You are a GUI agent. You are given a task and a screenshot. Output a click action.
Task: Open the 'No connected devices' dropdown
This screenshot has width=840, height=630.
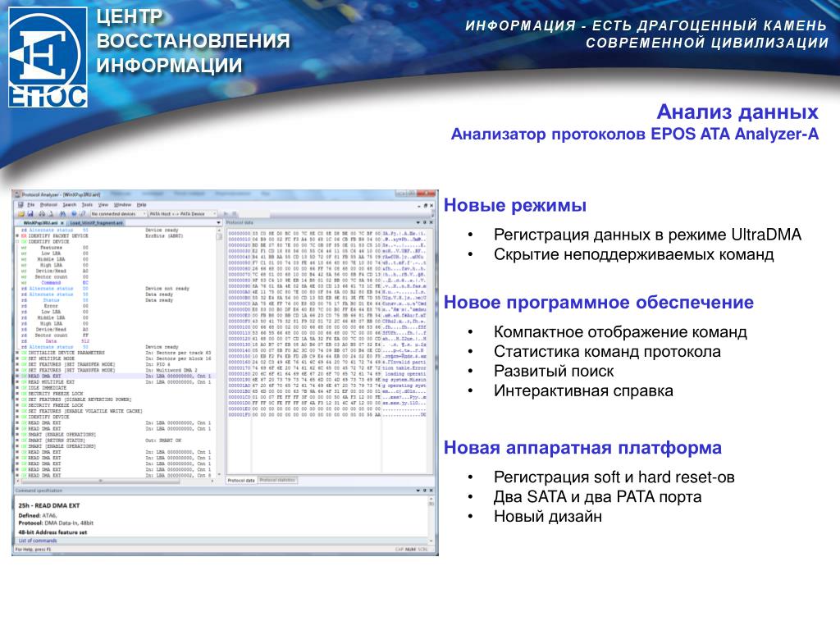pyautogui.click(x=118, y=214)
